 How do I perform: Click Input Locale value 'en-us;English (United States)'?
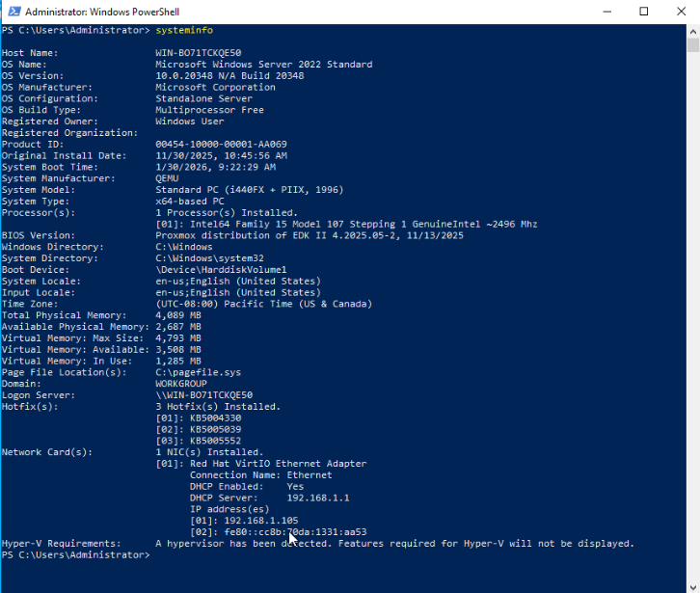coord(238,293)
